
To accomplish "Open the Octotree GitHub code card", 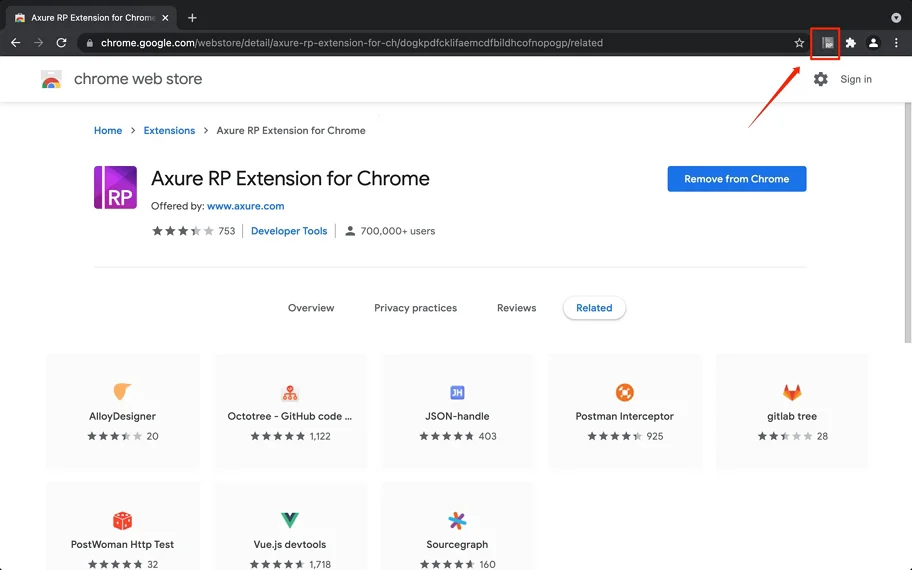I will point(290,411).
